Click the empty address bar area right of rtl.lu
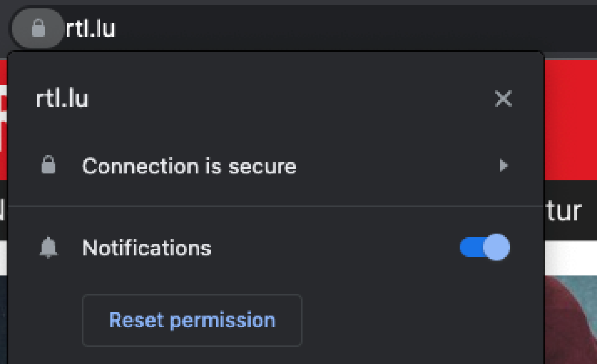The height and width of the screenshot is (364, 597). click(x=341, y=29)
